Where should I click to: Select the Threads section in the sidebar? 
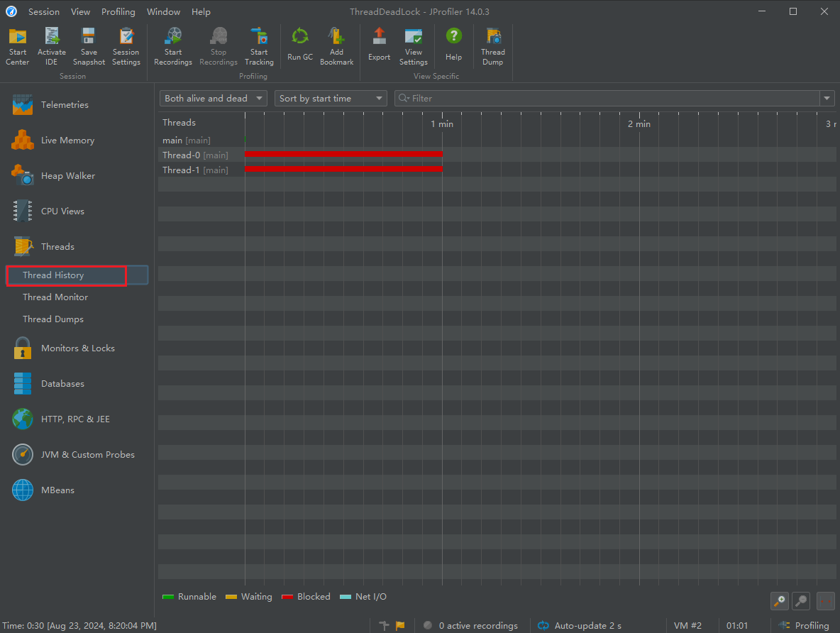pos(77,246)
